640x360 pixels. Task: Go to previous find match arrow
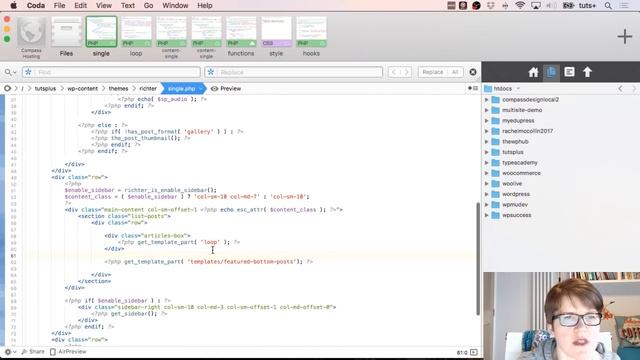pyautogui.click(x=393, y=72)
